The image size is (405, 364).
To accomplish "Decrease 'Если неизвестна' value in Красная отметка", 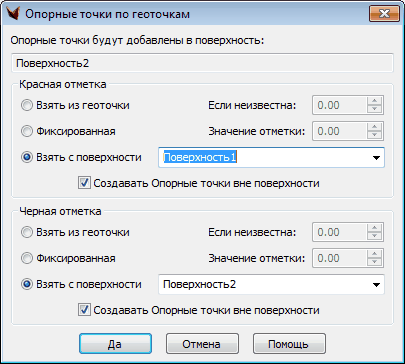I will [375, 109].
